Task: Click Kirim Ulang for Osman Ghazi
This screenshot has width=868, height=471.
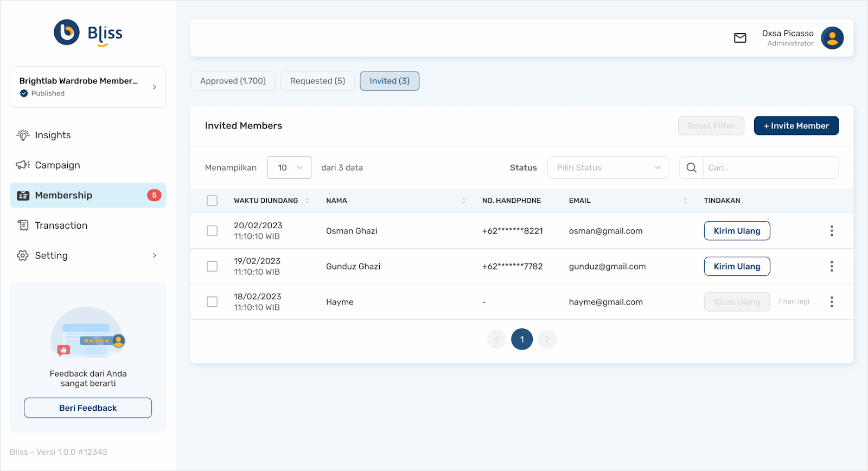Action: click(737, 231)
